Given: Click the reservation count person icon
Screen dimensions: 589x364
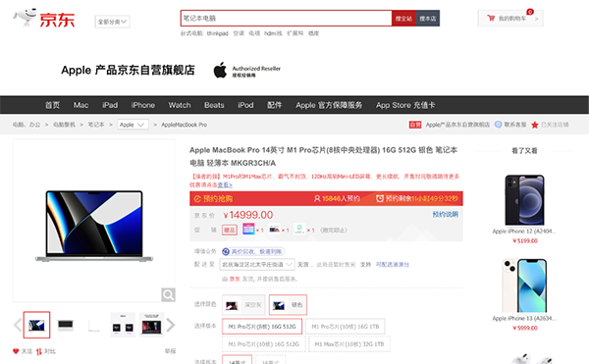Looking at the screenshot, I should (317, 198).
